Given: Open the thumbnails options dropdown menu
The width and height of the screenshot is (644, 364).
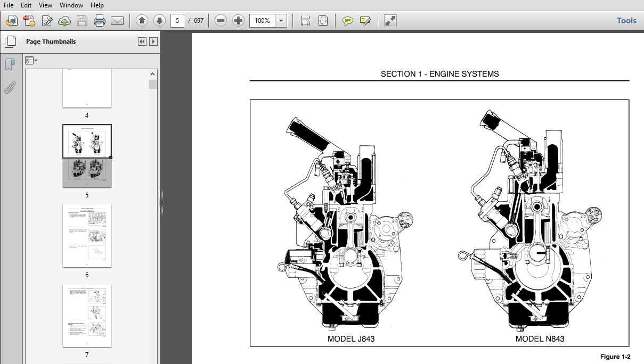Looking at the screenshot, I should click(x=31, y=61).
